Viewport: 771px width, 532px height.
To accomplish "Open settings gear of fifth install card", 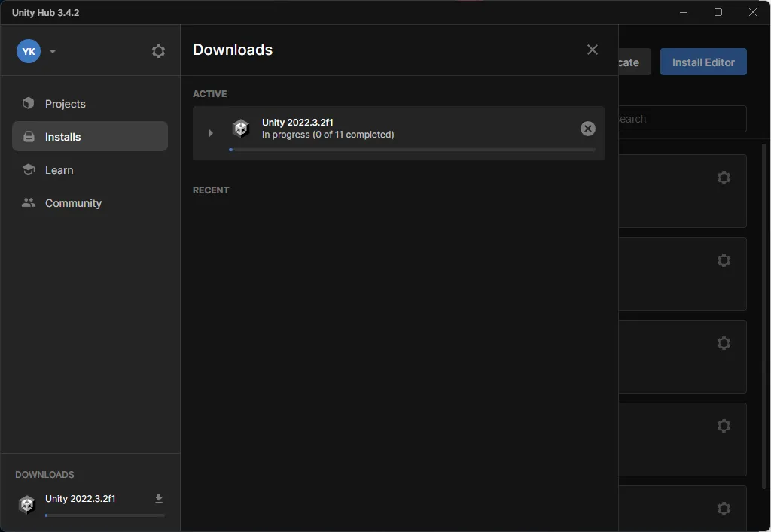I will [724, 509].
